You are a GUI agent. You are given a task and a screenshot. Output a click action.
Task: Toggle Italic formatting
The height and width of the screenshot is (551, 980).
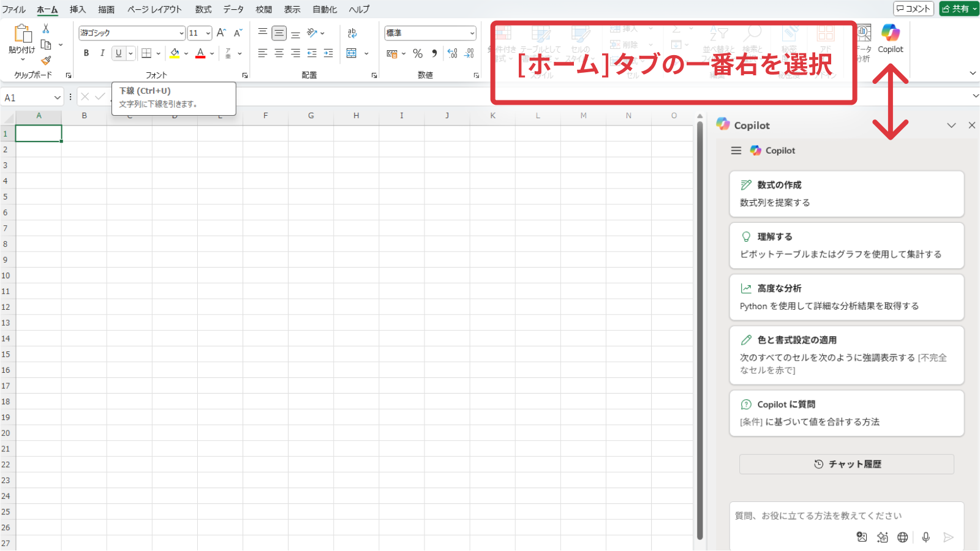point(102,53)
